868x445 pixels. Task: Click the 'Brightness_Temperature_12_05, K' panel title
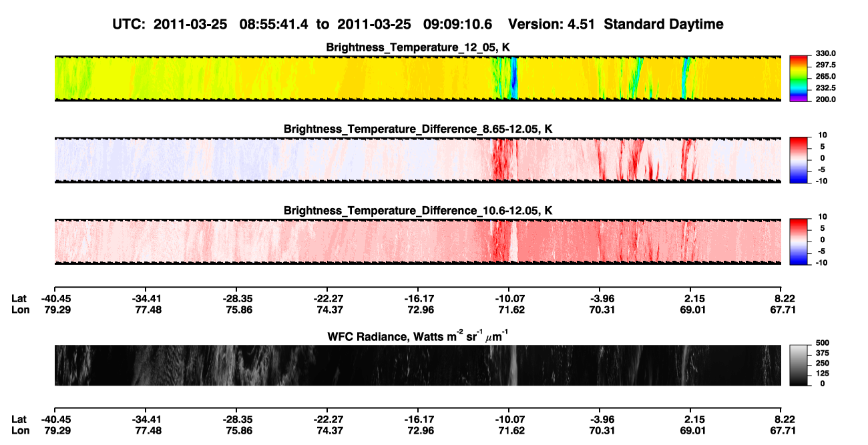coord(418,47)
